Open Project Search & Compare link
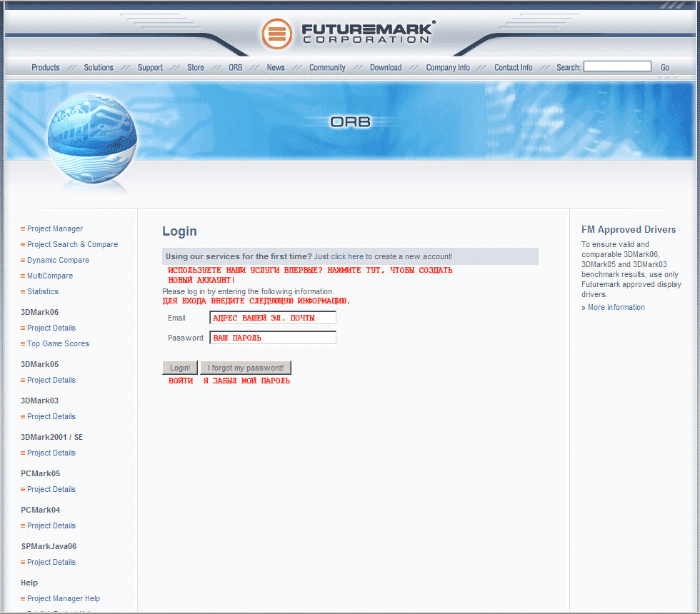 72,244
